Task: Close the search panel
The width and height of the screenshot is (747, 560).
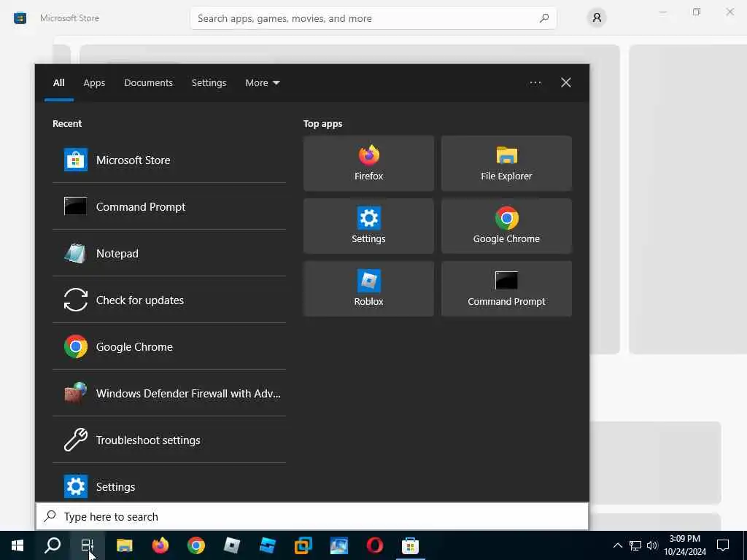Action: (566, 83)
